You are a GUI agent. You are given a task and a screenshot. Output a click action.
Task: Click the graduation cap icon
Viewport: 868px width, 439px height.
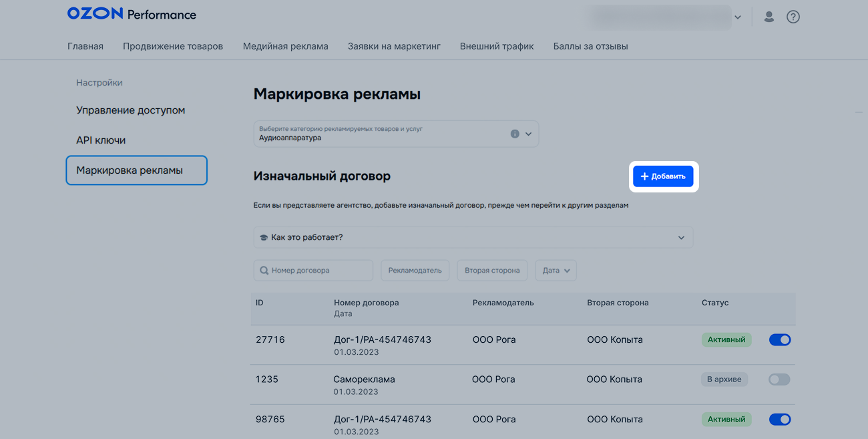[x=264, y=238]
